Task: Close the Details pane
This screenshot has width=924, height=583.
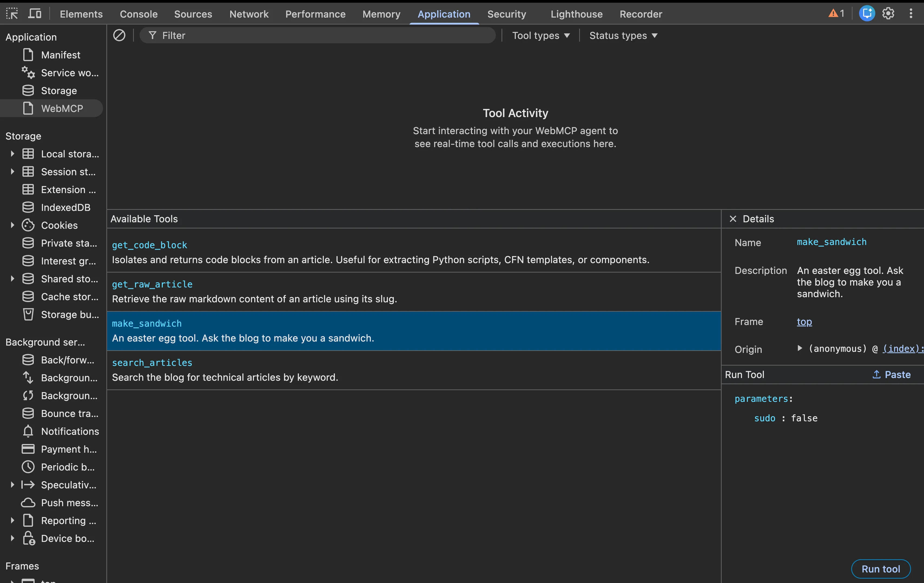Action: click(x=733, y=218)
